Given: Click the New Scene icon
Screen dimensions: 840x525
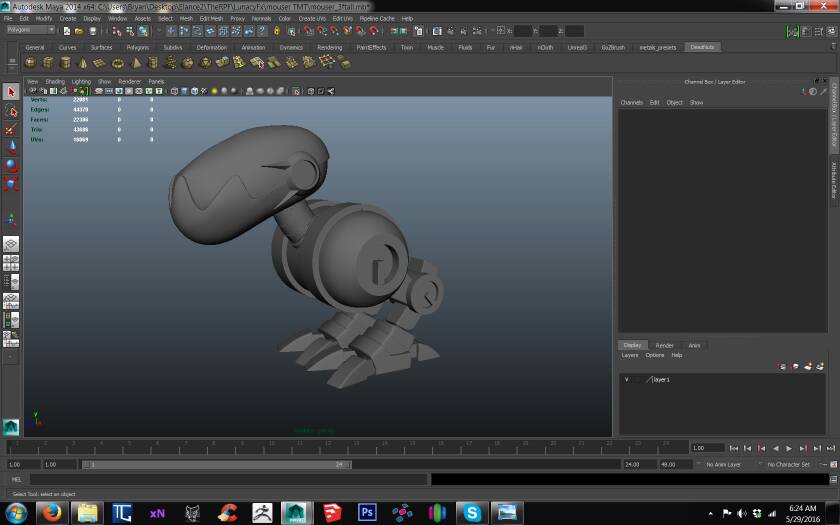Looking at the screenshot, I should click(x=66, y=31).
